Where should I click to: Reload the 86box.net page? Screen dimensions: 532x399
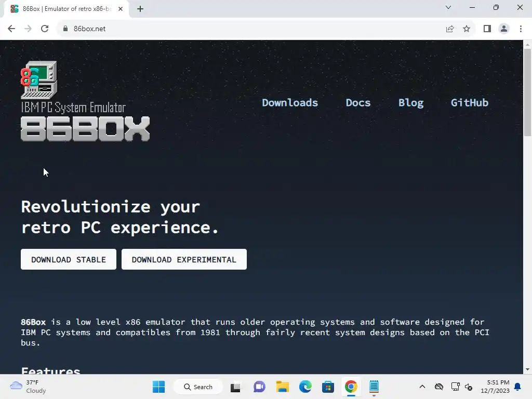click(45, 29)
